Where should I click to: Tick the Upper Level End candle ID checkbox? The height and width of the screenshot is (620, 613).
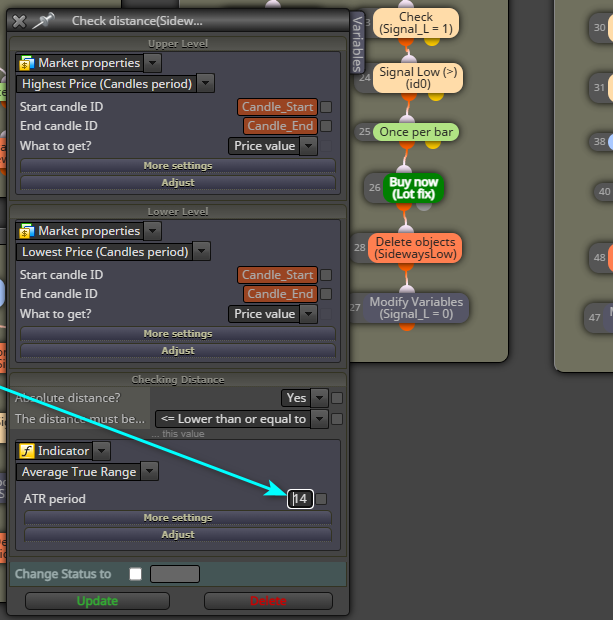pos(326,126)
